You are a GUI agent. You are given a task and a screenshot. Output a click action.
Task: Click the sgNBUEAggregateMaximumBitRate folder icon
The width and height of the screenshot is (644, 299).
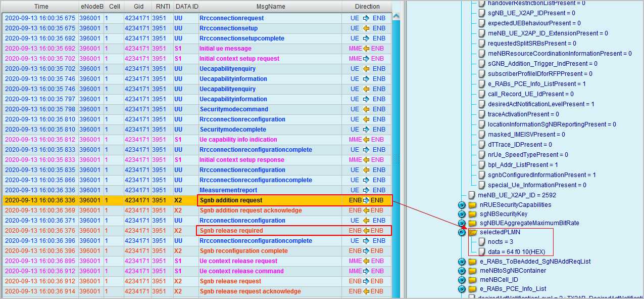tap(472, 223)
